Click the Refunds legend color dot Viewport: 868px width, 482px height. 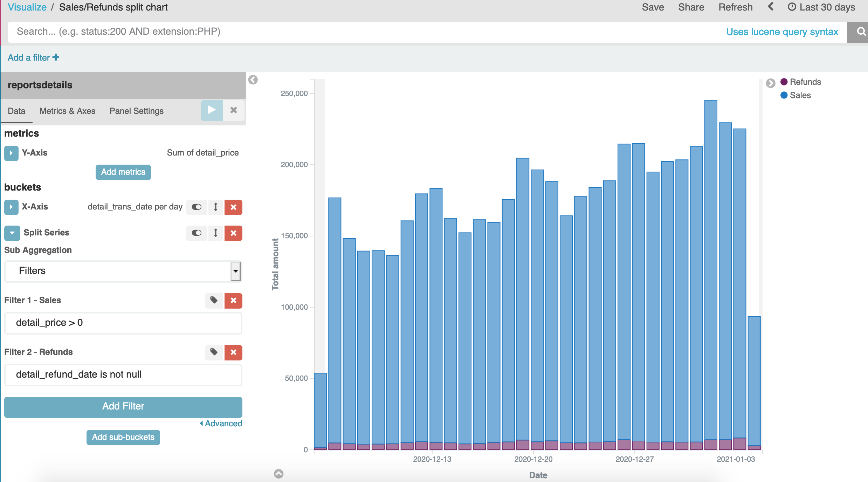pyautogui.click(x=784, y=82)
